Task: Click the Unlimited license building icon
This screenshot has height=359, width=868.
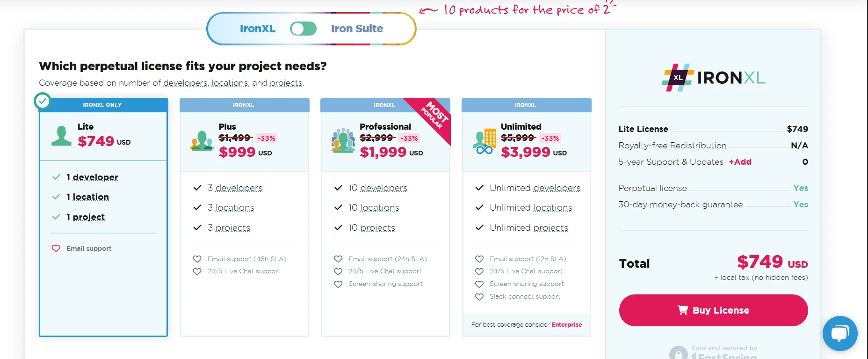Action: click(x=485, y=141)
